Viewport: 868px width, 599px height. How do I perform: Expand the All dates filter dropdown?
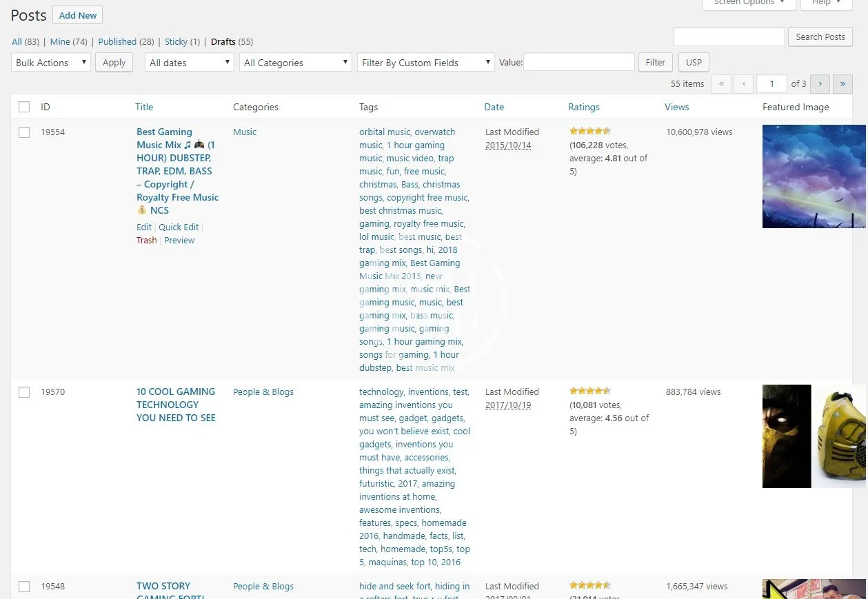pyautogui.click(x=190, y=63)
